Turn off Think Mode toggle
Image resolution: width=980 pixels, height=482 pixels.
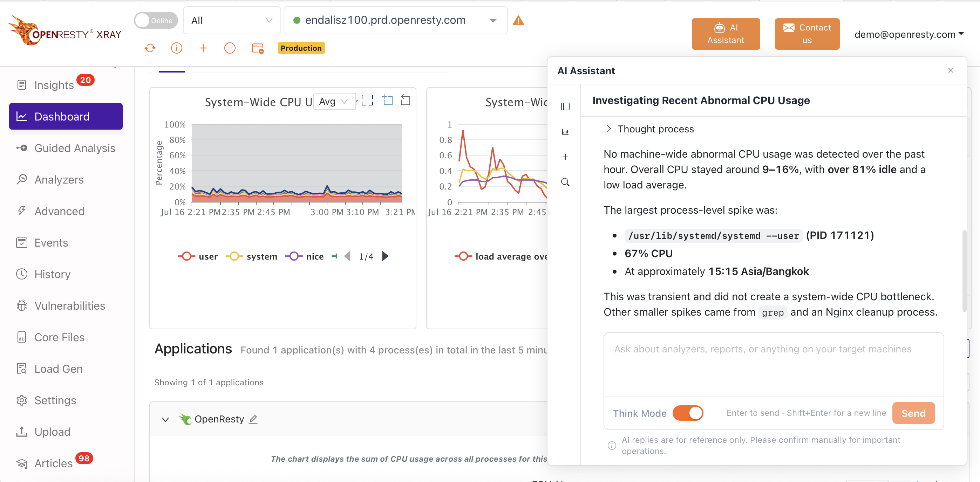pos(688,413)
